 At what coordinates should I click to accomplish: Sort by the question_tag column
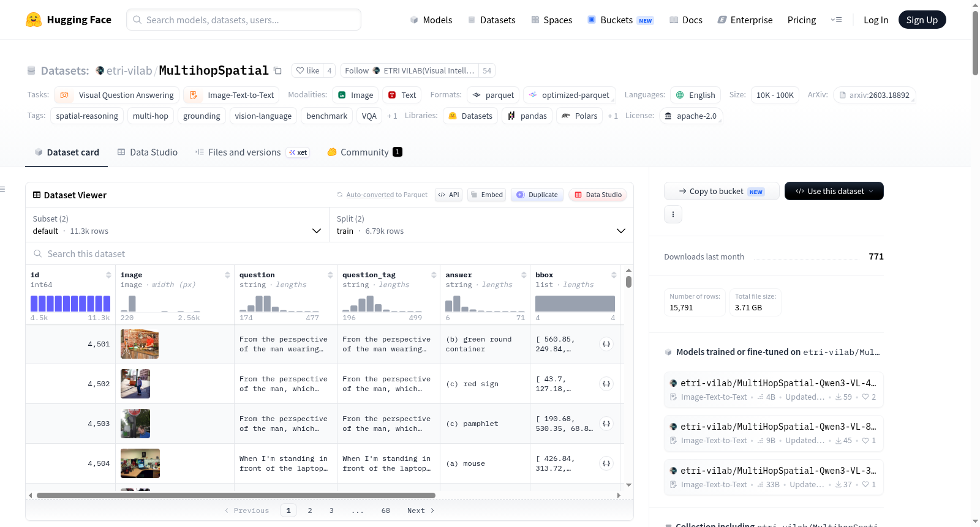pos(434,275)
